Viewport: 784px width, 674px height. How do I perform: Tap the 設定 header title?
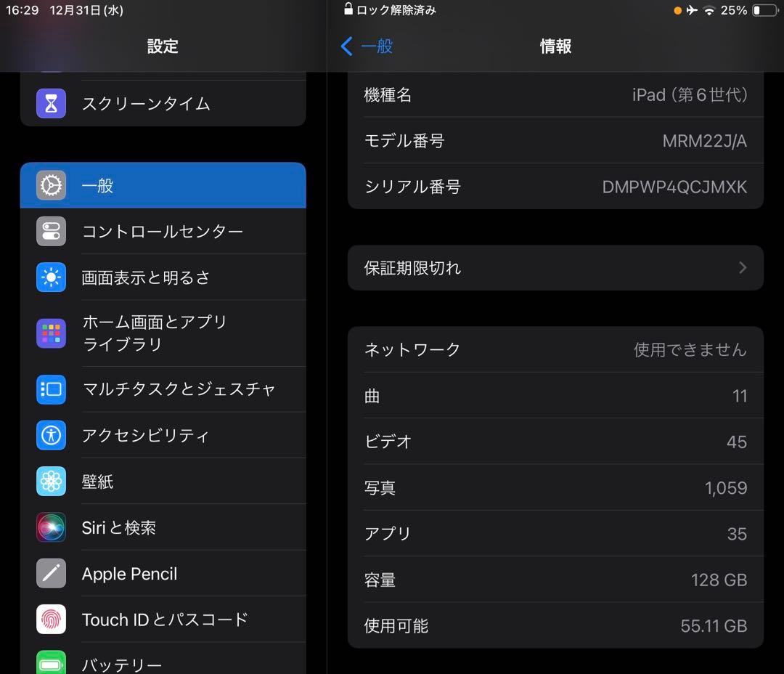tap(163, 46)
